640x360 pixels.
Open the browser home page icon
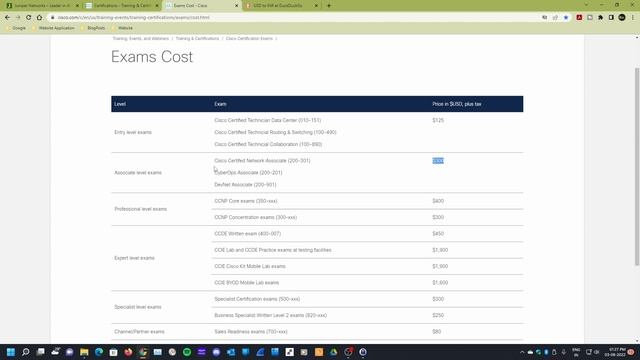[x=39, y=18]
